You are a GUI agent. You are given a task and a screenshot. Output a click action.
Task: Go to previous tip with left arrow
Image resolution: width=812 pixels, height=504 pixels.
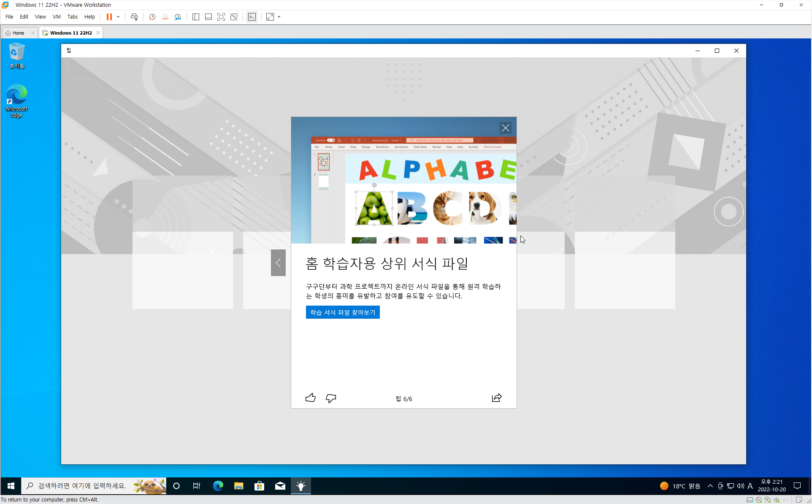278,263
